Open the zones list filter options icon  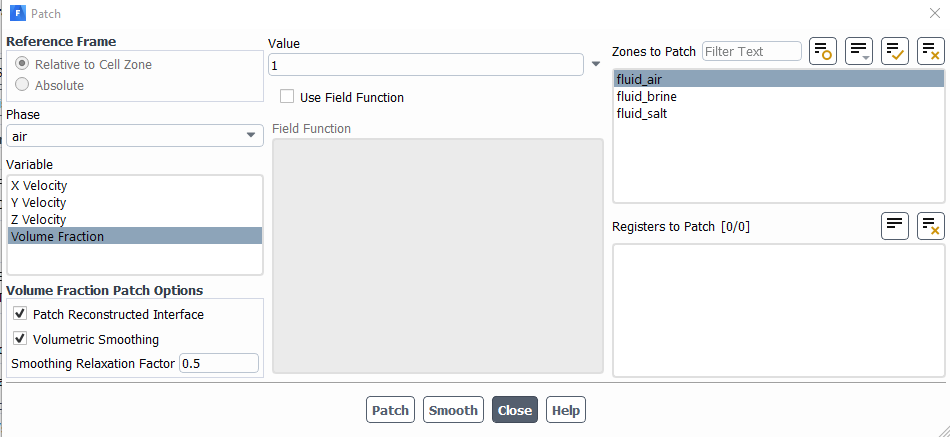tap(859, 51)
